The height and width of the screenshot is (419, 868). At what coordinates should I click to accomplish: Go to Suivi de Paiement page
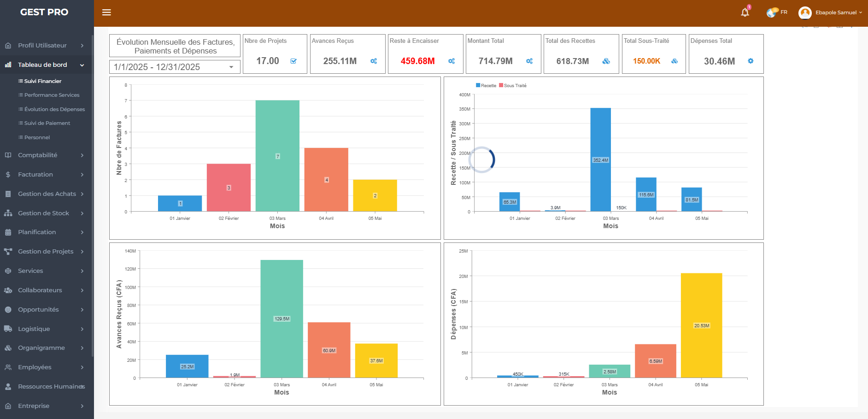tap(47, 123)
